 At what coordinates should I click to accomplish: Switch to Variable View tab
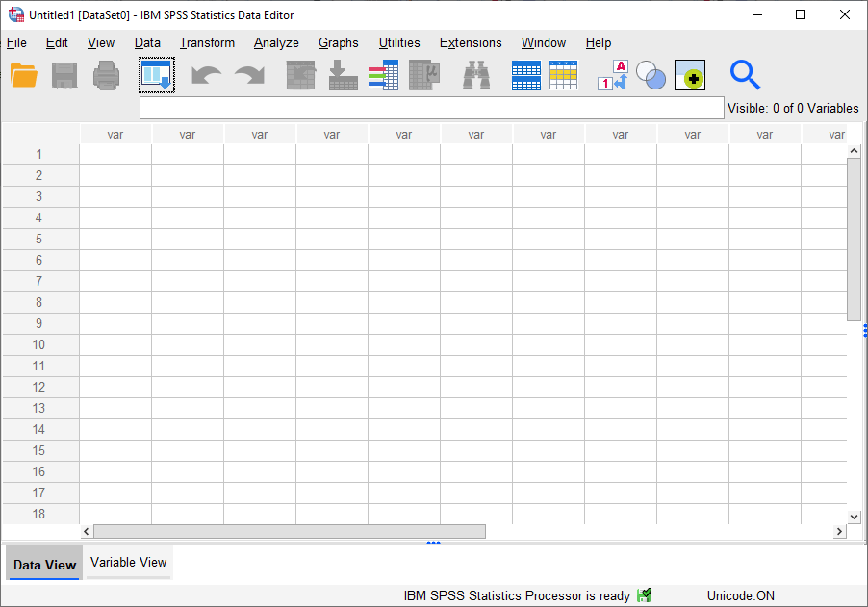click(128, 562)
